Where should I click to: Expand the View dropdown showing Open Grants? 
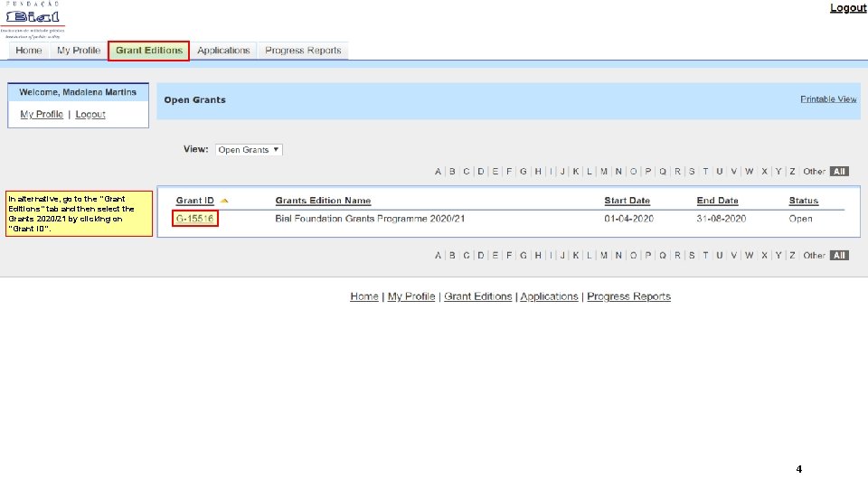coord(250,149)
